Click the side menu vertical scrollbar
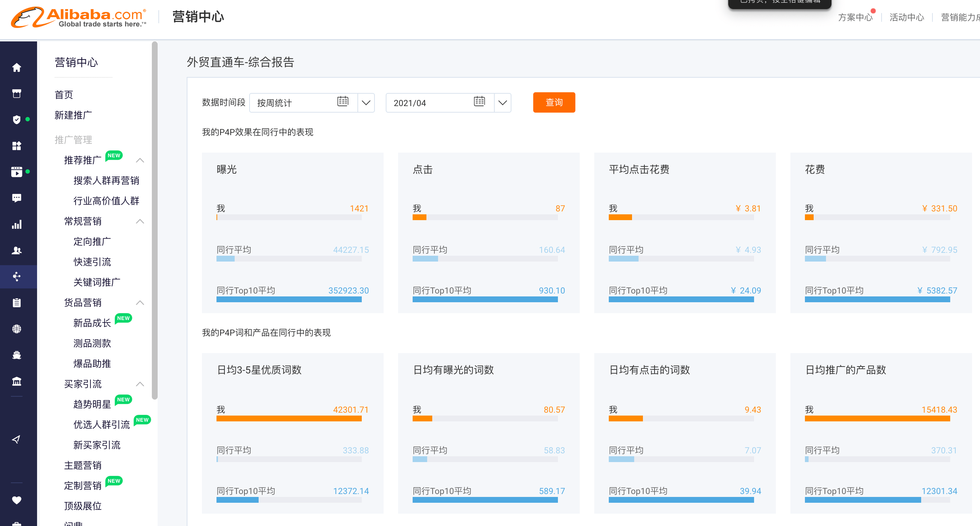 (x=154, y=220)
